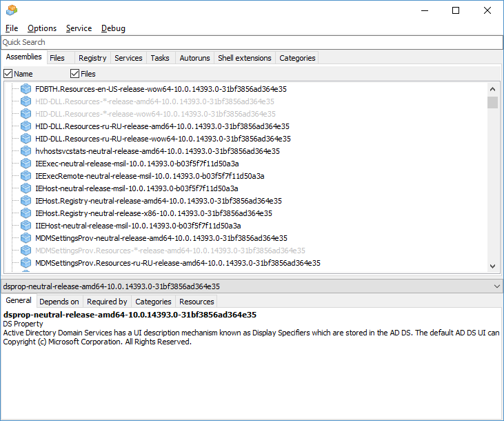Switch to the Assemblies tab
The image size is (504, 421).
23,57
